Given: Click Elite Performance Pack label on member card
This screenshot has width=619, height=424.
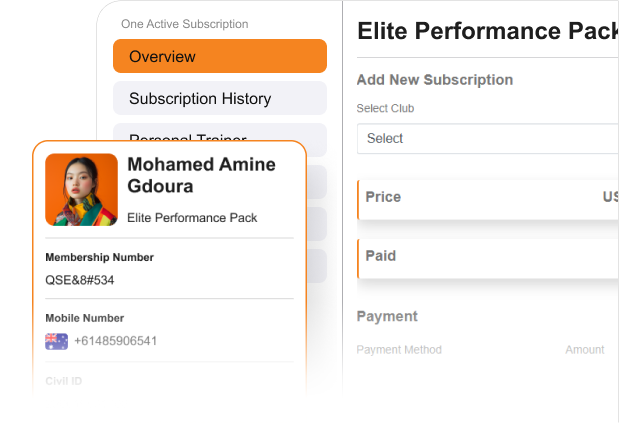Looking at the screenshot, I should [x=192, y=217].
